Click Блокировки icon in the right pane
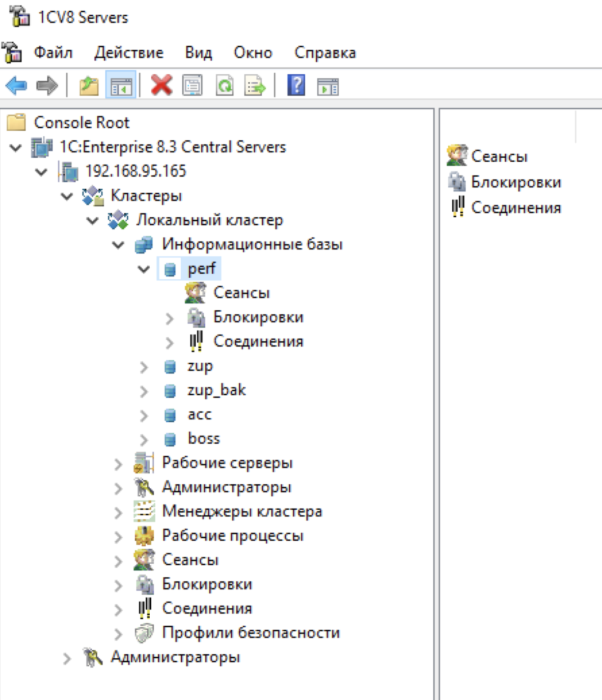The height and width of the screenshot is (700, 602). (x=457, y=181)
